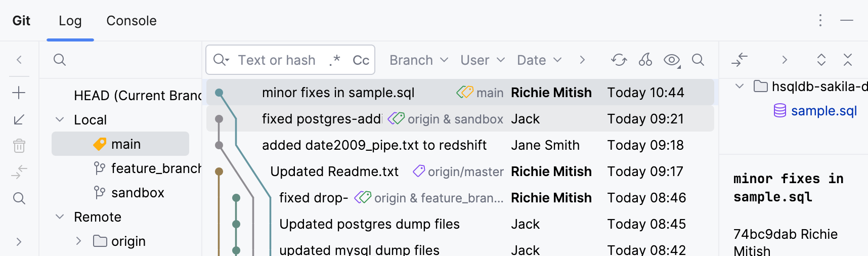Click the Text or hash search field
This screenshot has width=868, height=256.
(x=276, y=60)
